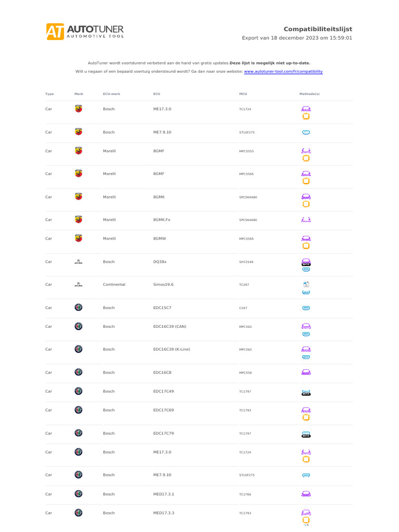Click the BETA method icon for DQ38x

[x=306, y=262]
